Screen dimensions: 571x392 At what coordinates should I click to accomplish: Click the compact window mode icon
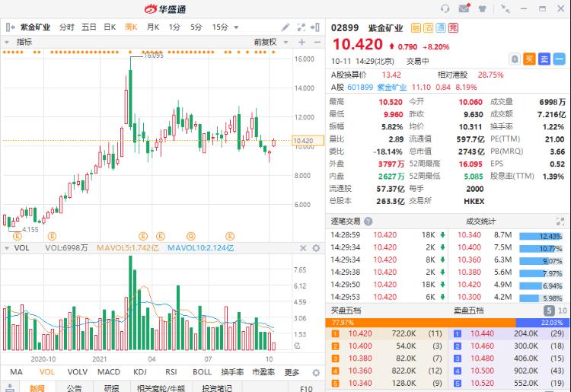[505, 8]
